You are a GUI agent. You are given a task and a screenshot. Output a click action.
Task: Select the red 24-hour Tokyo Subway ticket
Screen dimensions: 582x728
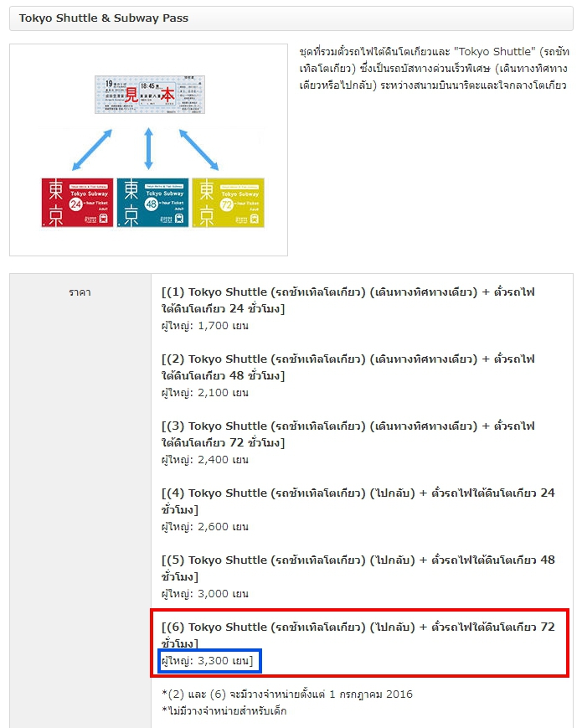click(78, 203)
